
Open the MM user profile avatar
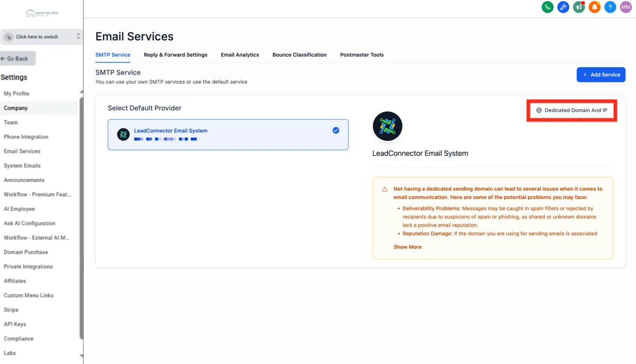tap(625, 7)
